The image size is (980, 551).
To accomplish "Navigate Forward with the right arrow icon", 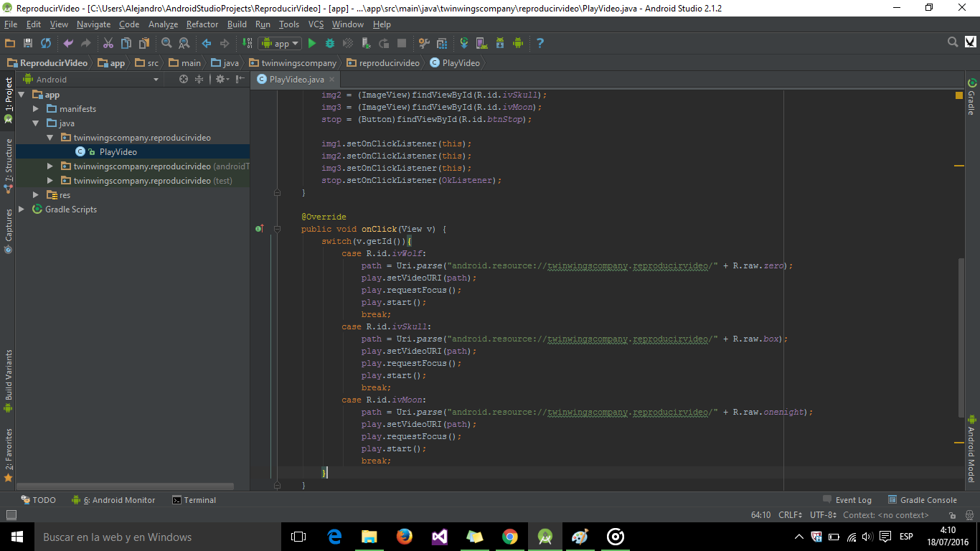I will pyautogui.click(x=225, y=43).
